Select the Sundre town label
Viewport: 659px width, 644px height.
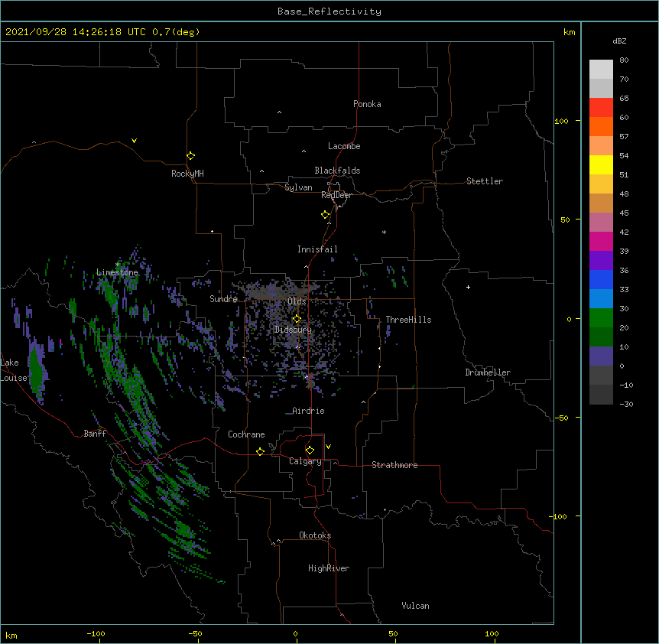pos(223,299)
